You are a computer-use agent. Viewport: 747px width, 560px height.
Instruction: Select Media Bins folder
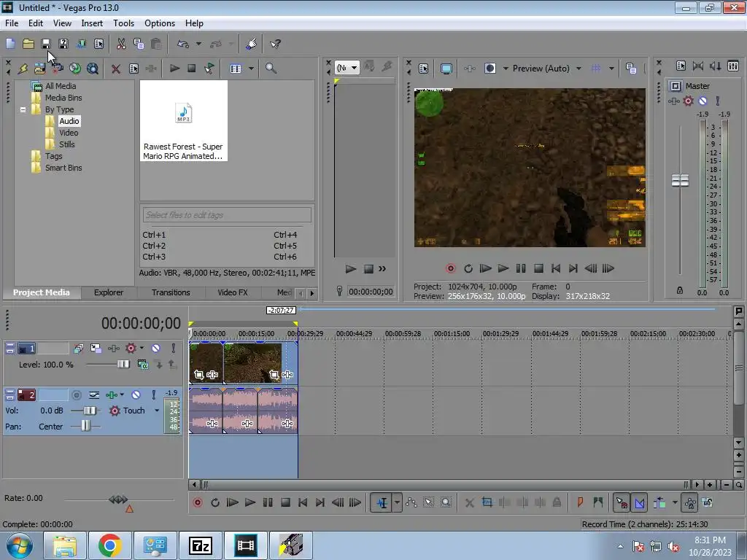63,98
